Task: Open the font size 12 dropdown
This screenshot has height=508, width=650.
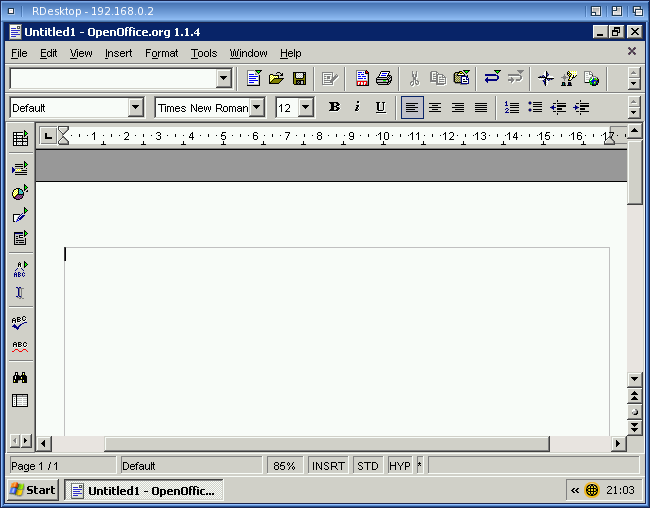Action: coord(306,107)
